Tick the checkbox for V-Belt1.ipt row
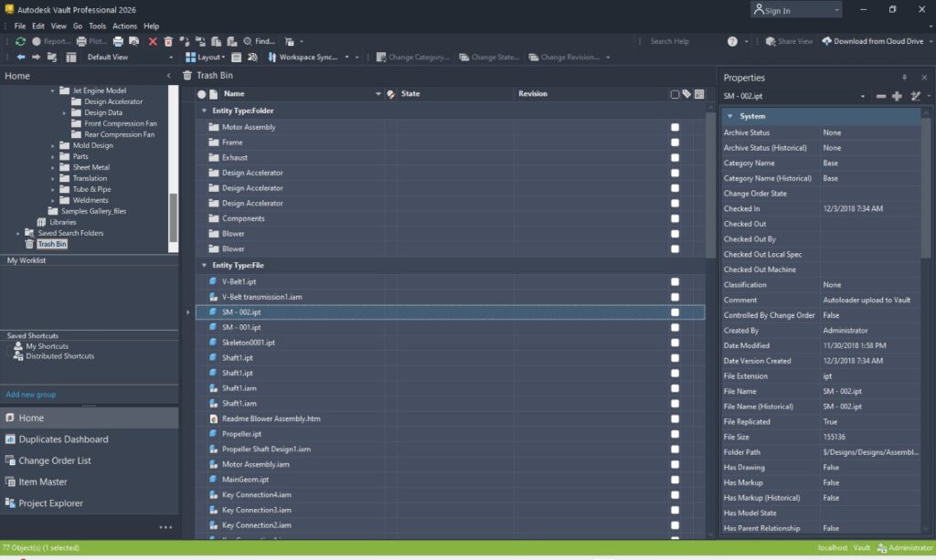The image size is (936, 560). coord(675,281)
